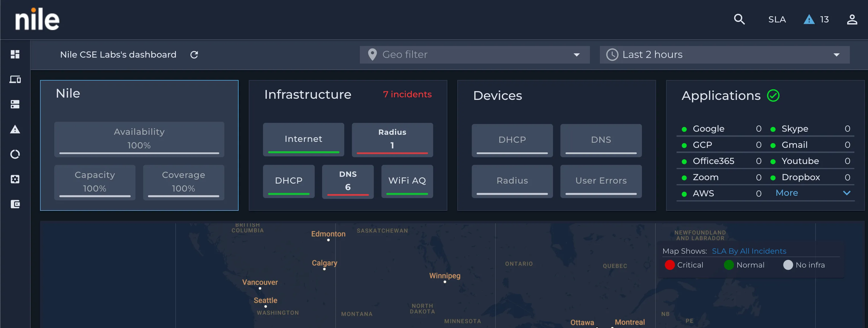868x328 pixels.
Task: Open the circular ring sidebar icon
Action: point(15,154)
